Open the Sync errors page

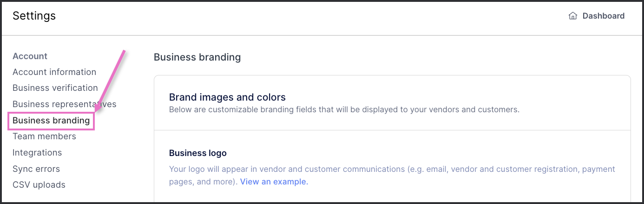click(x=36, y=169)
